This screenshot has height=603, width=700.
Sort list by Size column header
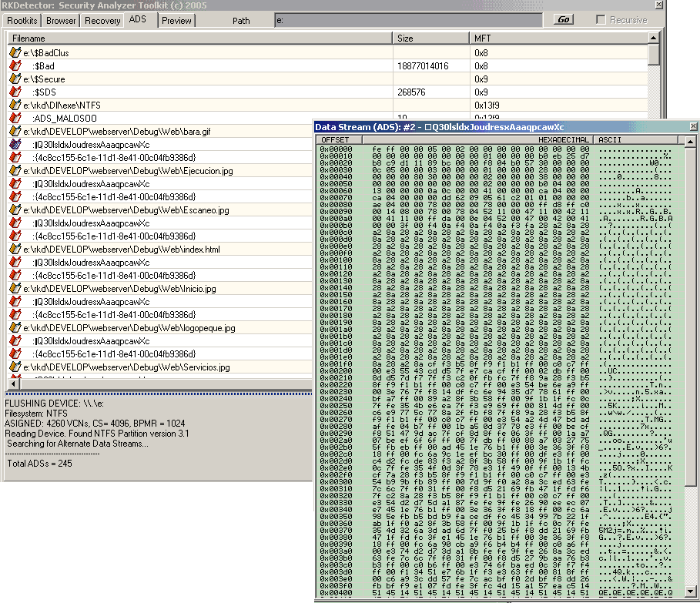pos(430,38)
